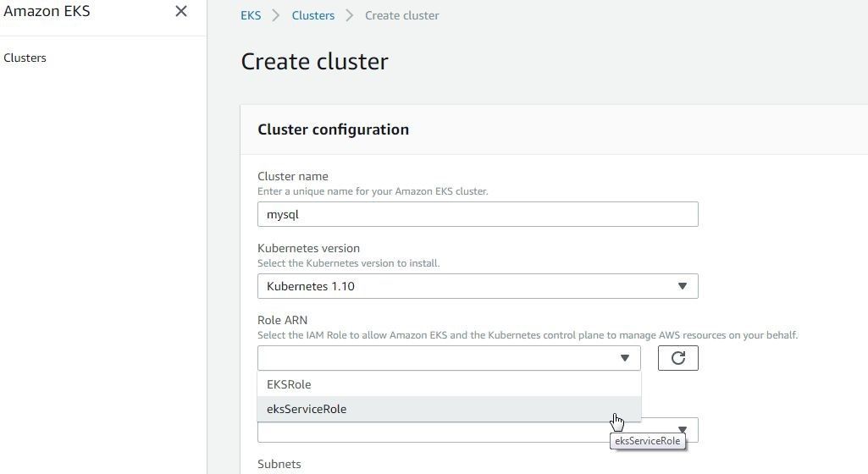
Task: Click the Role ARN dropdown arrow
Action: click(625, 358)
